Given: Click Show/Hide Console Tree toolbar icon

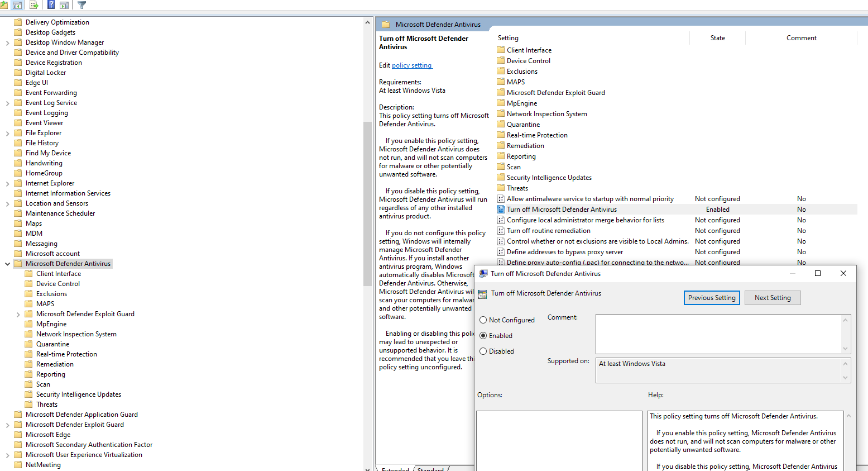Looking at the screenshot, I should pos(17,5).
